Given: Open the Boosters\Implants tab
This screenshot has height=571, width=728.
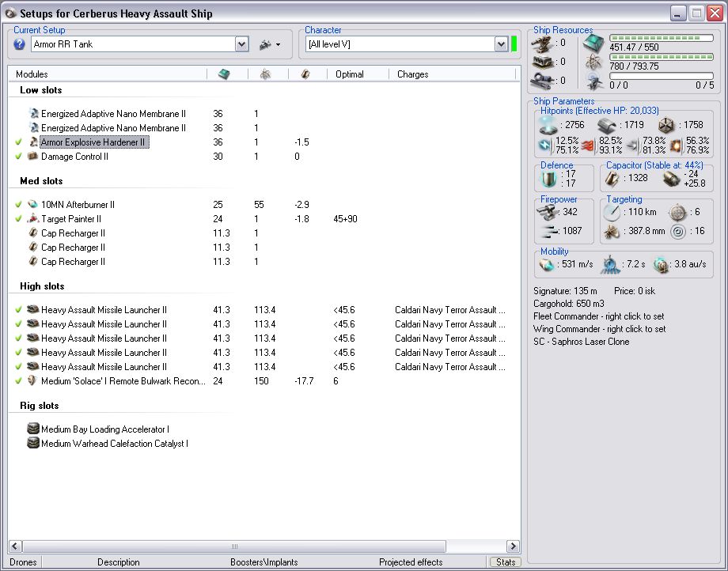Looking at the screenshot, I should tap(264, 562).
